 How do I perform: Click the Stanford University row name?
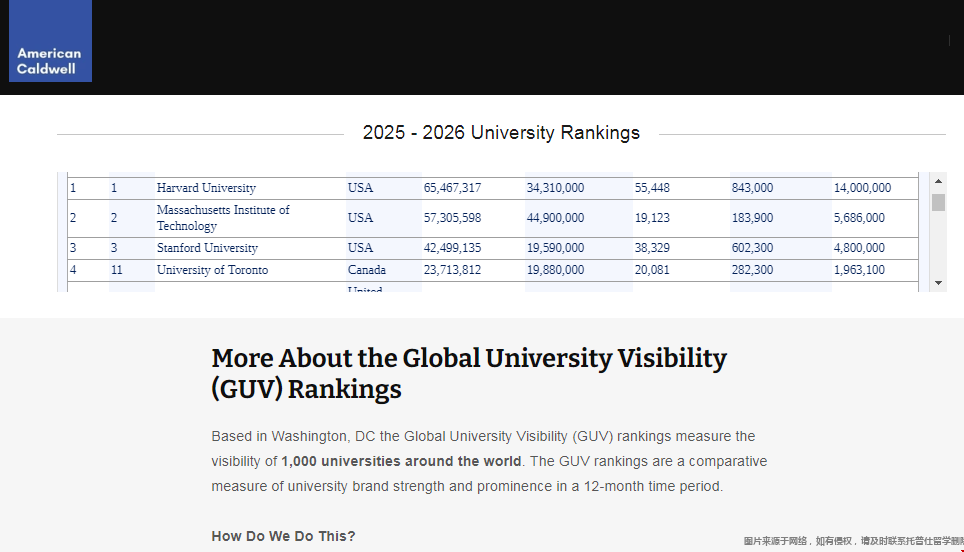(x=207, y=248)
